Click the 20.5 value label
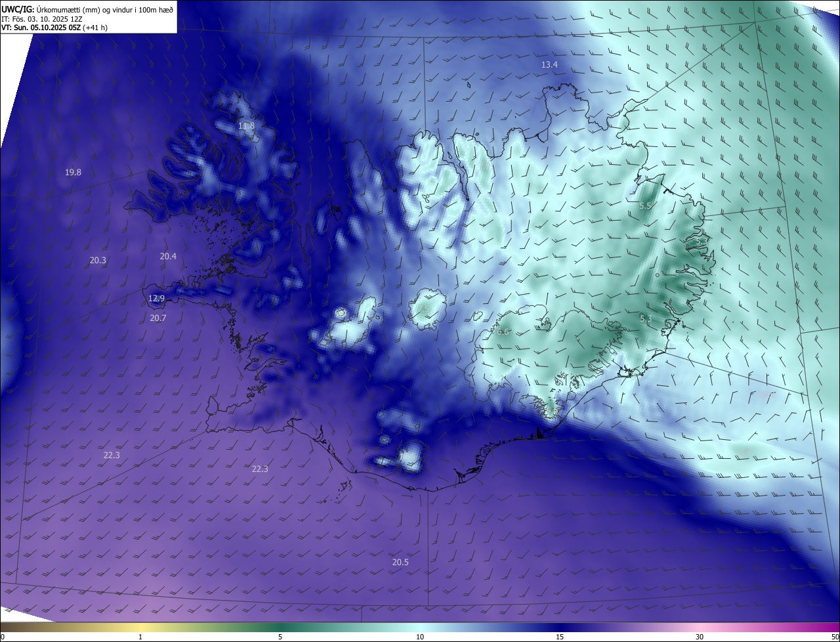 [x=400, y=563]
